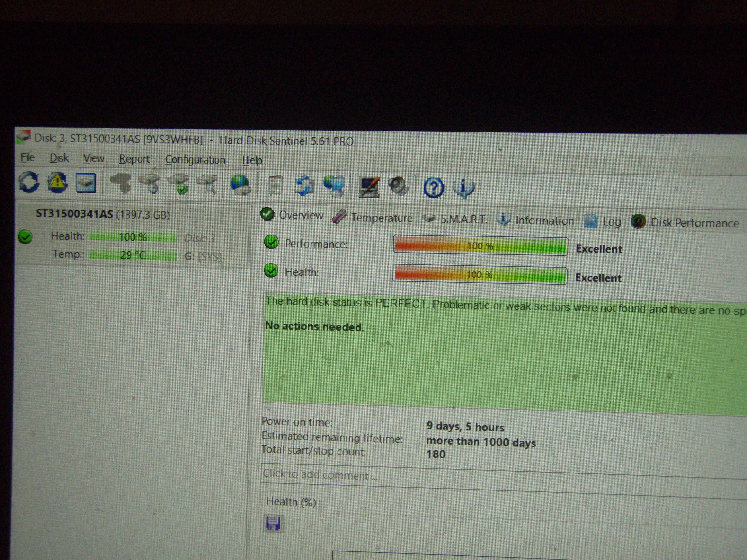This screenshot has width=747, height=560.
Task: Click the networked computers toolbar icon
Action: pyautogui.click(x=334, y=186)
